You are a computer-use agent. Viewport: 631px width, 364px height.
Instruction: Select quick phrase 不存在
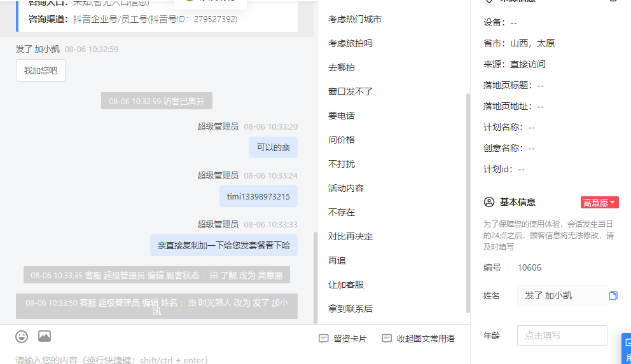pyautogui.click(x=341, y=212)
